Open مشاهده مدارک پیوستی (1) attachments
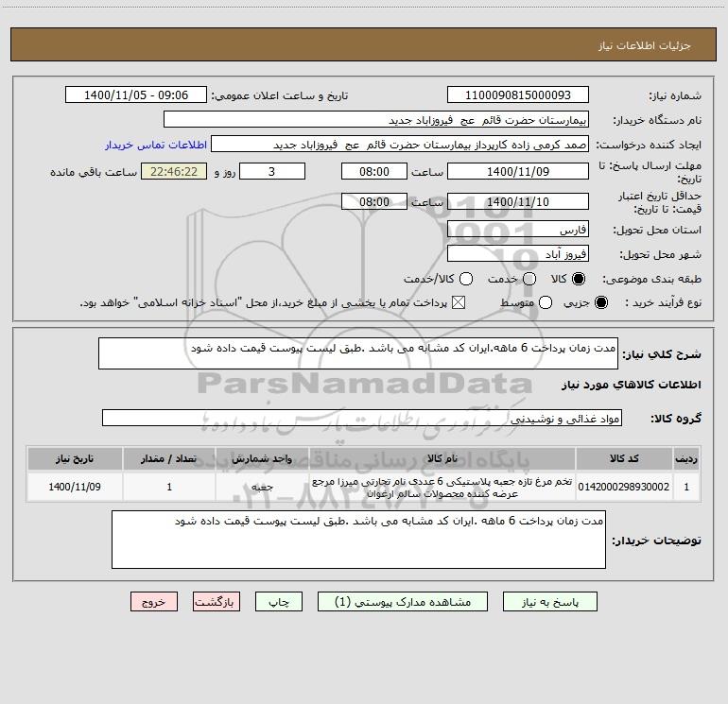 pos(403,602)
